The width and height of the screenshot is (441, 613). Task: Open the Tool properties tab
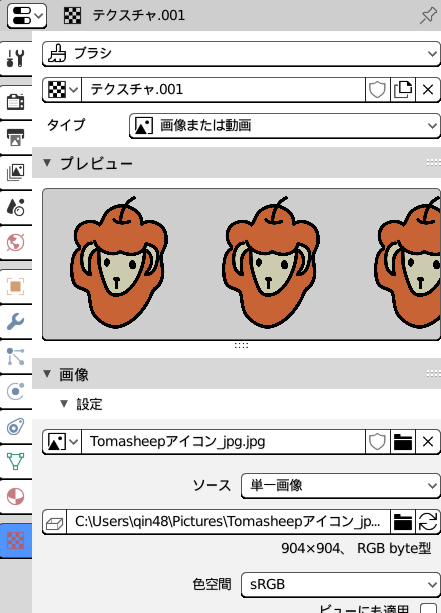(x=16, y=58)
